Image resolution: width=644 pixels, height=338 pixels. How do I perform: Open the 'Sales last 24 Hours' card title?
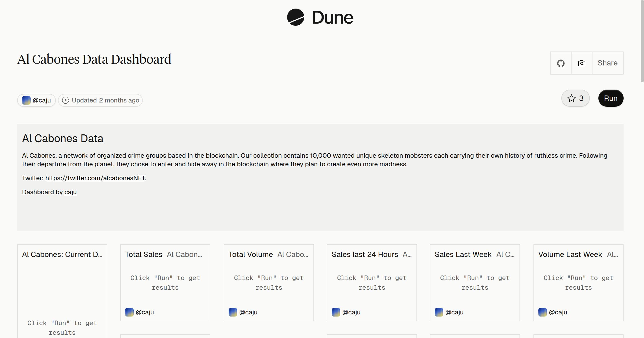pos(365,254)
